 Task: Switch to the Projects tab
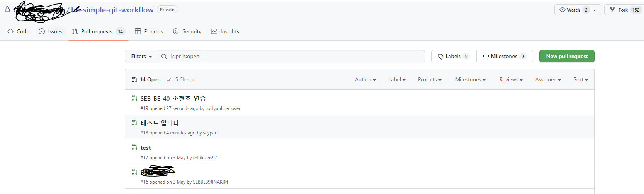click(x=149, y=31)
